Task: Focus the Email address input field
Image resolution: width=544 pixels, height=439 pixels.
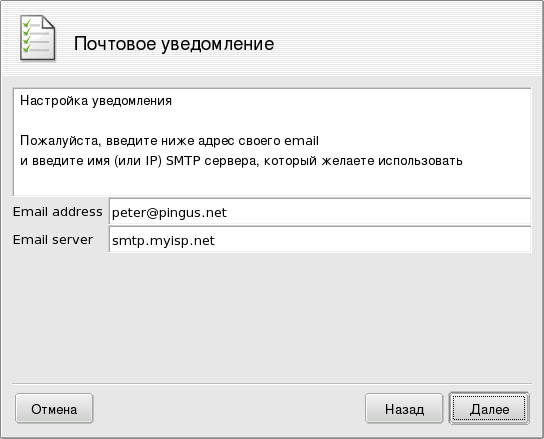Action: point(320,211)
